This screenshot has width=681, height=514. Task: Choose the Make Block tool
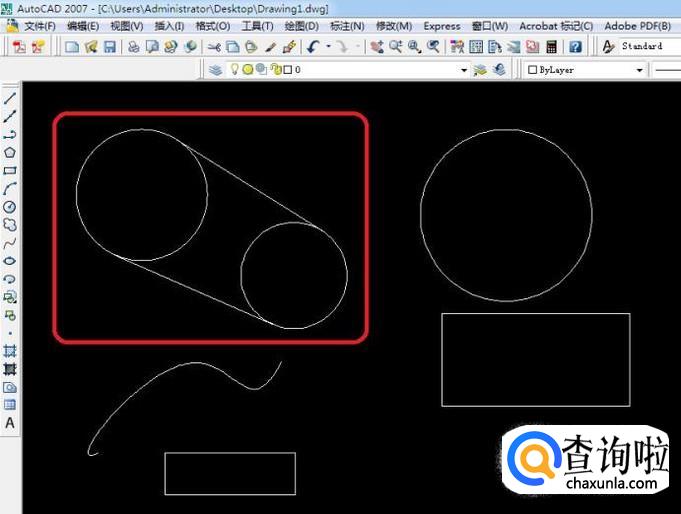click(10, 315)
